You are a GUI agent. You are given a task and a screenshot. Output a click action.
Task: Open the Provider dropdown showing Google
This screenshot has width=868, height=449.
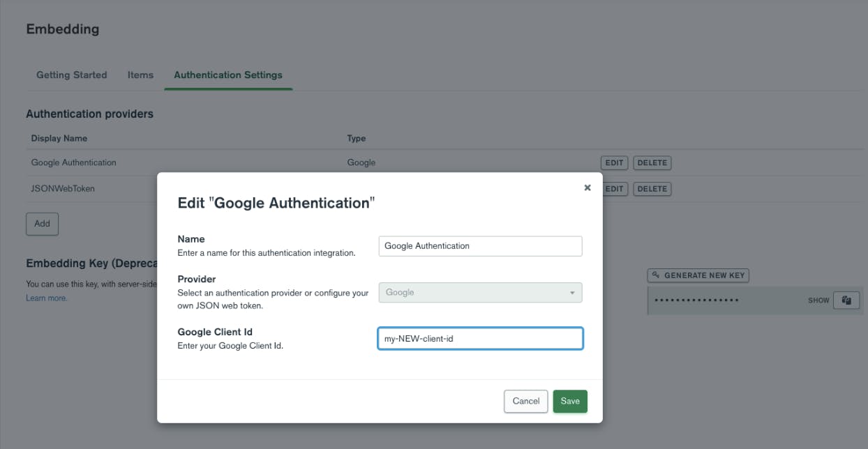pyautogui.click(x=480, y=293)
